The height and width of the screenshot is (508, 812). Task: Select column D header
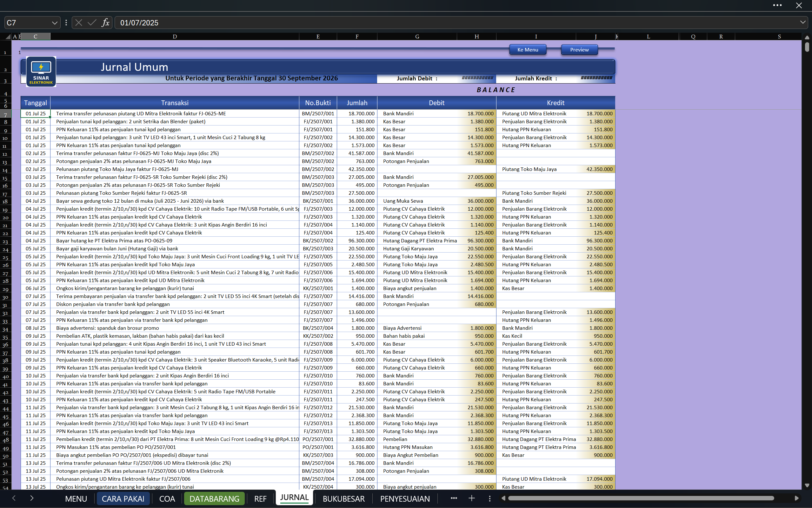pos(175,37)
